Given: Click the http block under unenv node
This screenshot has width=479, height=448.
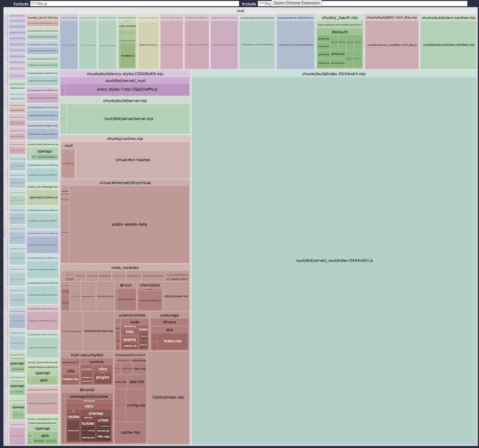Looking at the screenshot, I should (x=130, y=332).
